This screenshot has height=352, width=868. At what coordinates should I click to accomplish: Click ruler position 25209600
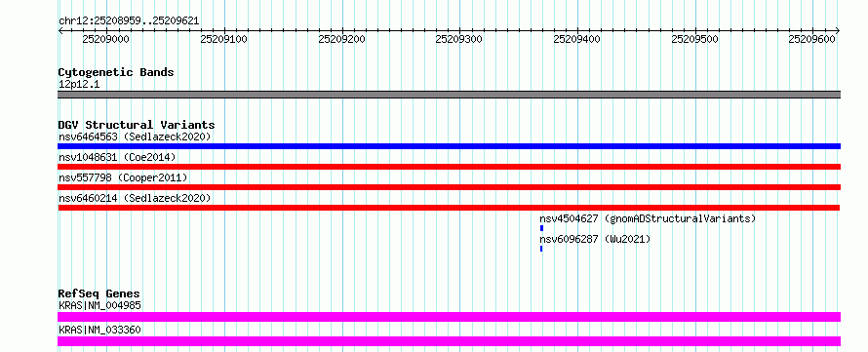(812, 39)
